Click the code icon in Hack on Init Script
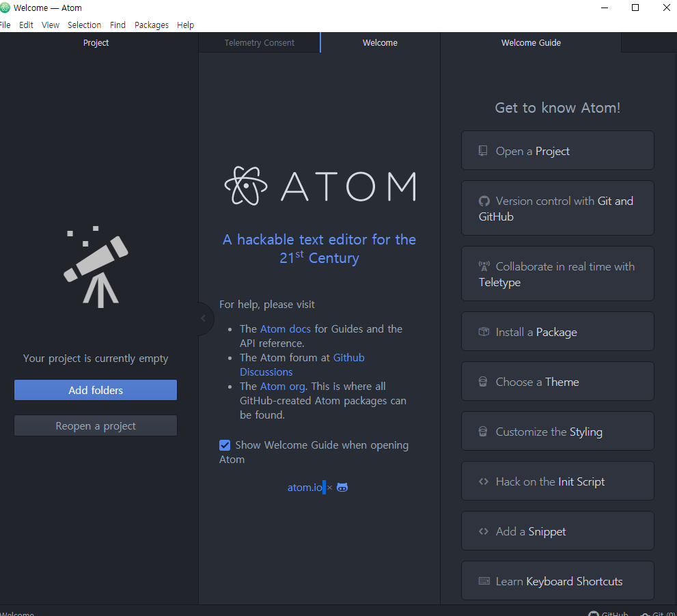 coord(484,481)
